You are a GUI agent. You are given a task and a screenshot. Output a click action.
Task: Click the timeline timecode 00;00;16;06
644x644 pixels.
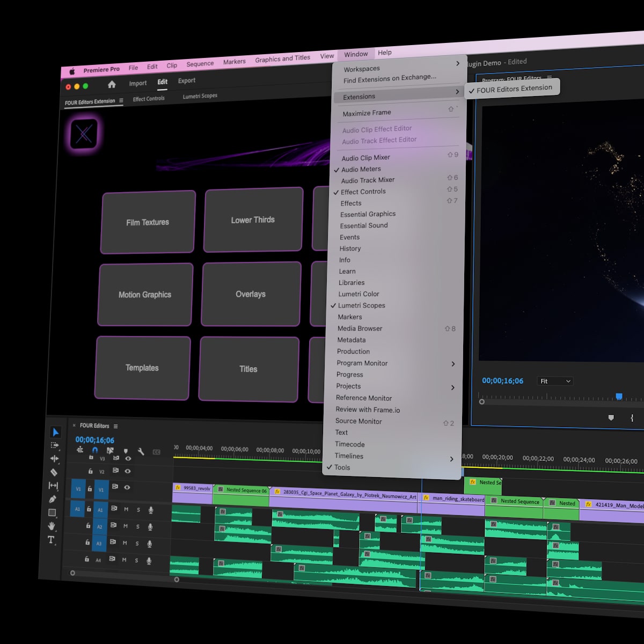[94, 440]
